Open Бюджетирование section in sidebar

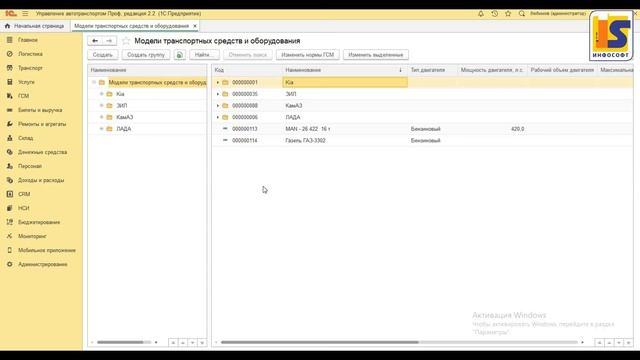(x=39, y=222)
